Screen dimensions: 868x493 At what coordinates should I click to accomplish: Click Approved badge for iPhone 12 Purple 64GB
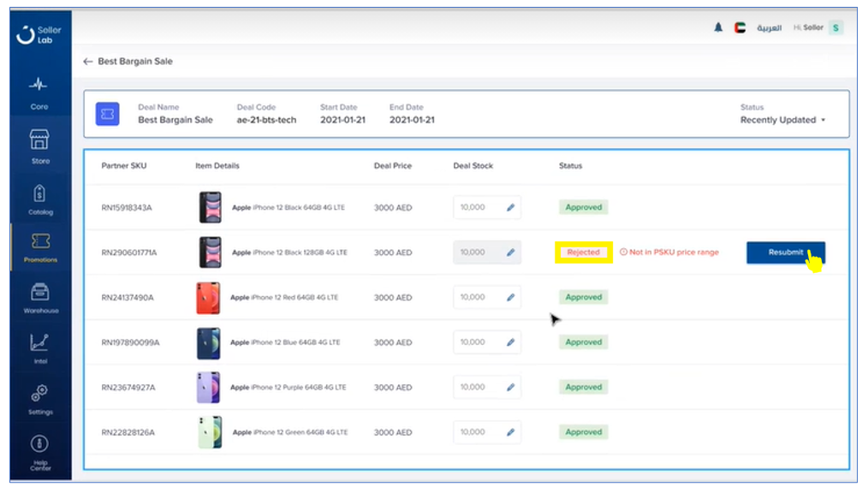(x=584, y=387)
